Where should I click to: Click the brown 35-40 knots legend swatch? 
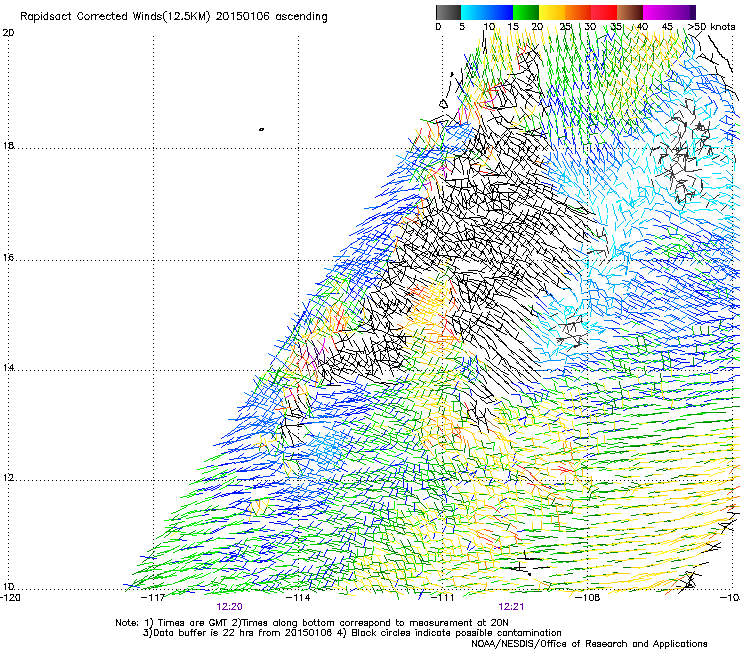pos(630,12)
